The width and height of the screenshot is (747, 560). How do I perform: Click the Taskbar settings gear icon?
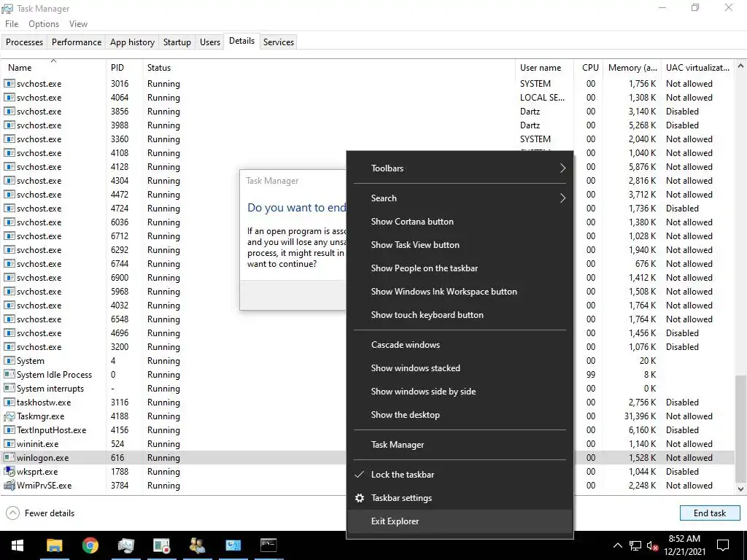coord(360,497)
